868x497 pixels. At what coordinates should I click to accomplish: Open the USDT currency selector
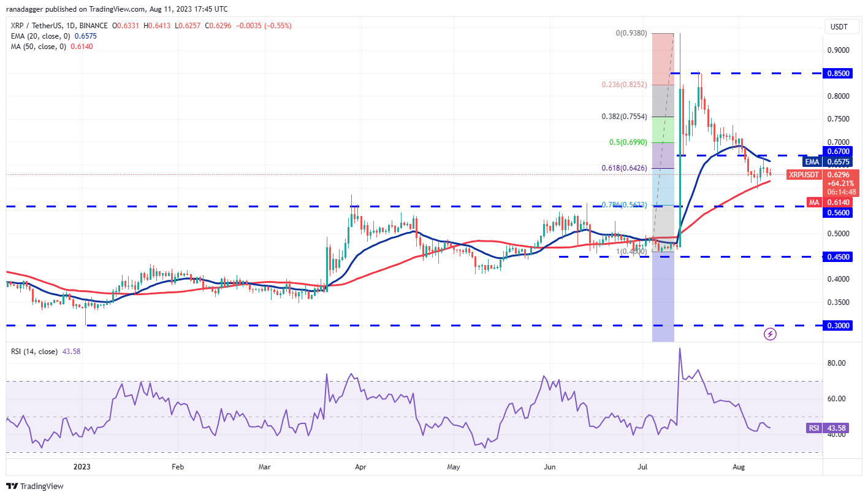click(841, 26)
